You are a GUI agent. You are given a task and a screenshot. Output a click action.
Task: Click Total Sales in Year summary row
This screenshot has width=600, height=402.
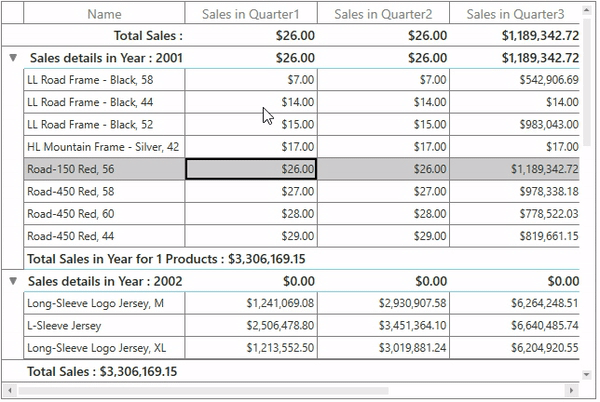point(166,259)
